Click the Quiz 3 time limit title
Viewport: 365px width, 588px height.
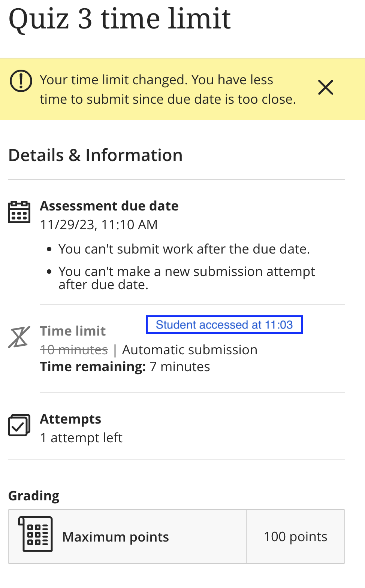120,19
